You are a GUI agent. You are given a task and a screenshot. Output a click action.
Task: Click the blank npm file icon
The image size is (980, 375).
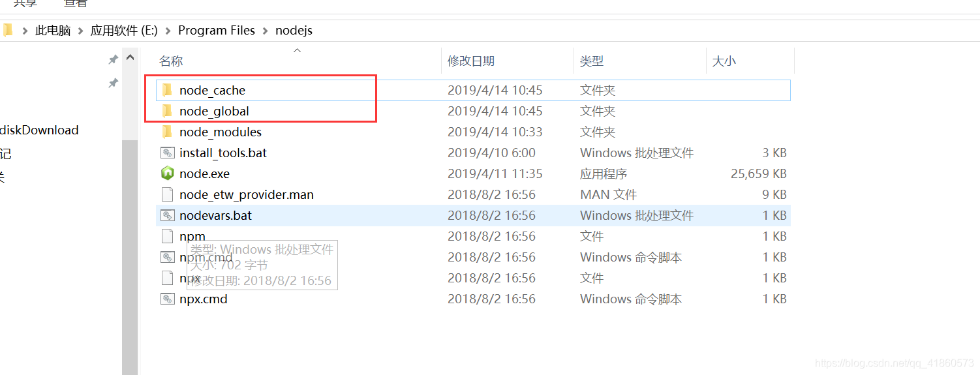click(x=168, y=236)
